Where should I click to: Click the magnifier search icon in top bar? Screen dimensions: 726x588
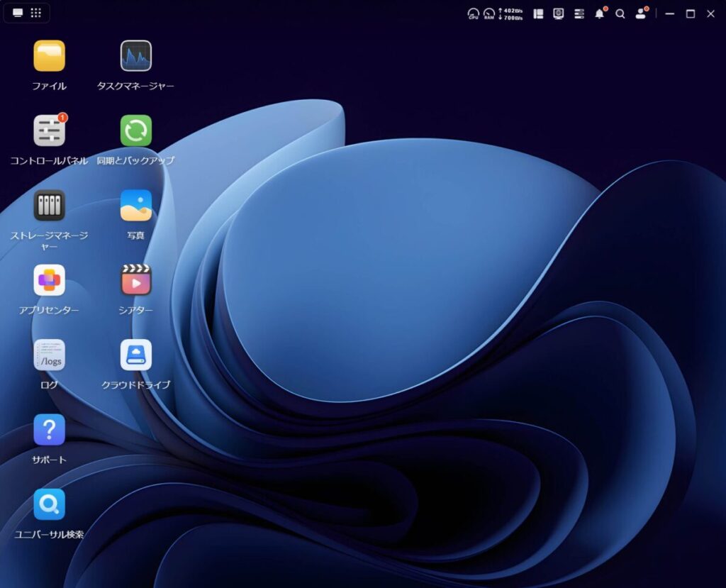(620, 13)
